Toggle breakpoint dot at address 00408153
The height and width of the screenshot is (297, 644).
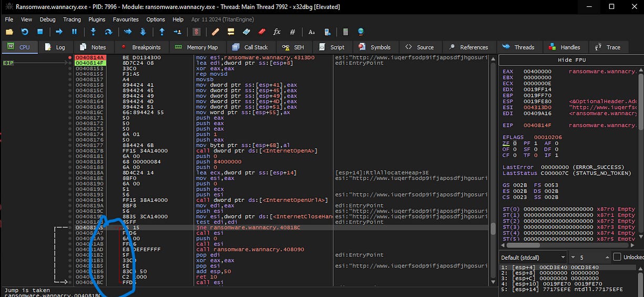tap(70, 68)
